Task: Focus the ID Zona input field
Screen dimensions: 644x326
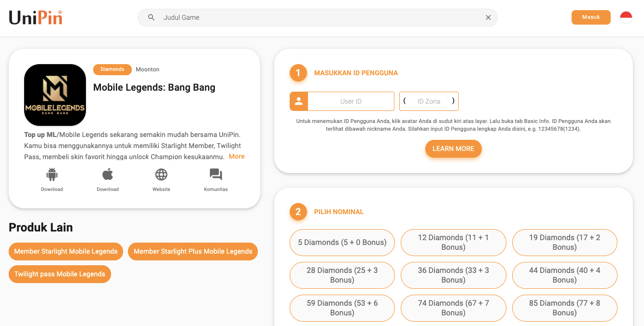Action: coord(429,101)
